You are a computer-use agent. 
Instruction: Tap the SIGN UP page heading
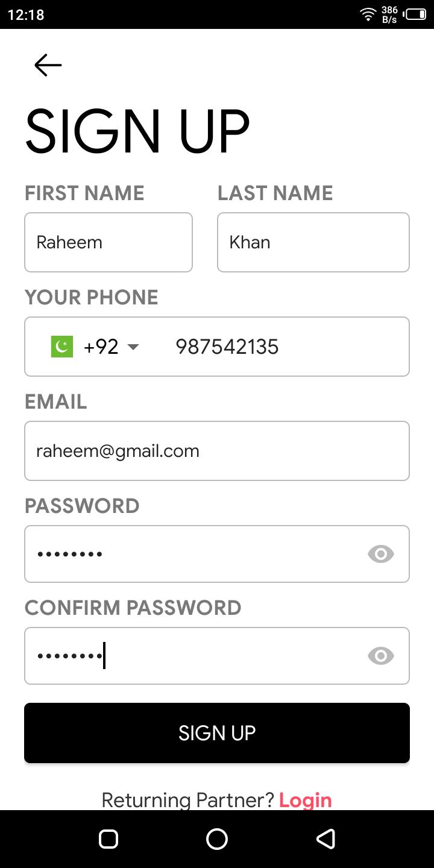tap(137, 130)
